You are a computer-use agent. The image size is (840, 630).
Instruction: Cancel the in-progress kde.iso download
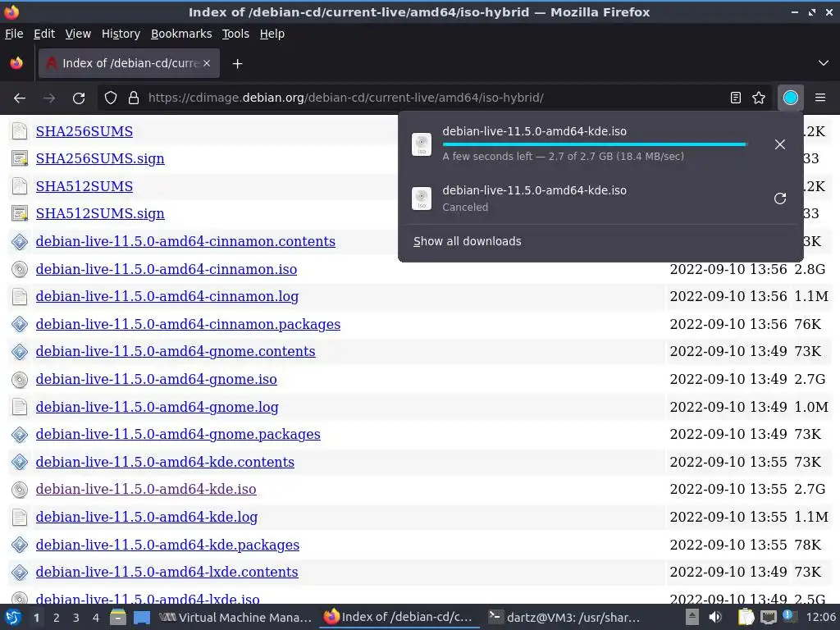coord(780,144)
